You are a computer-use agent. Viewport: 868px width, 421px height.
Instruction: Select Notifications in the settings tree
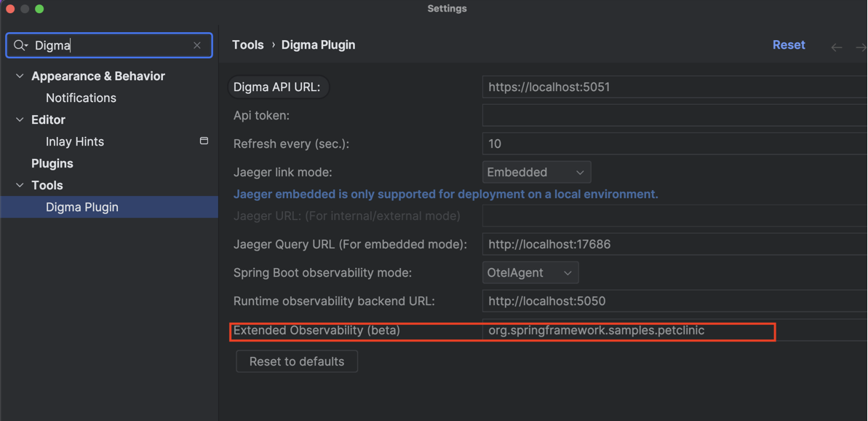tap(81, 98)
